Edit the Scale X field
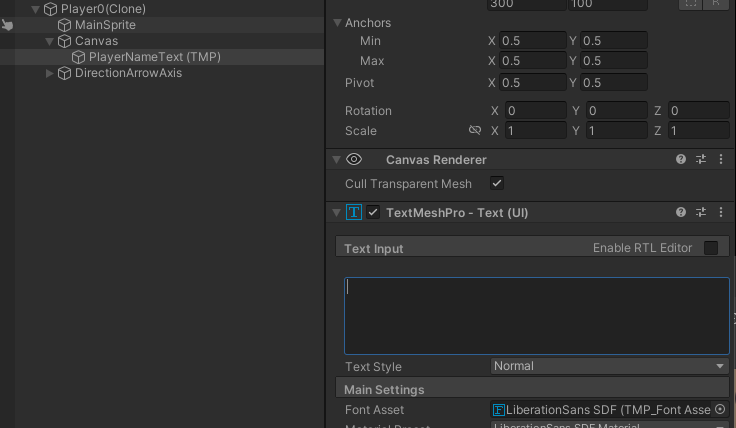Viewport: 736px width, 428px height. [536, 130]
